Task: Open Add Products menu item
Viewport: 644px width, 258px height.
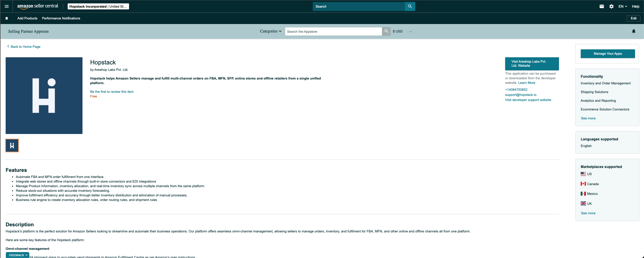Action: pos(27,18)
